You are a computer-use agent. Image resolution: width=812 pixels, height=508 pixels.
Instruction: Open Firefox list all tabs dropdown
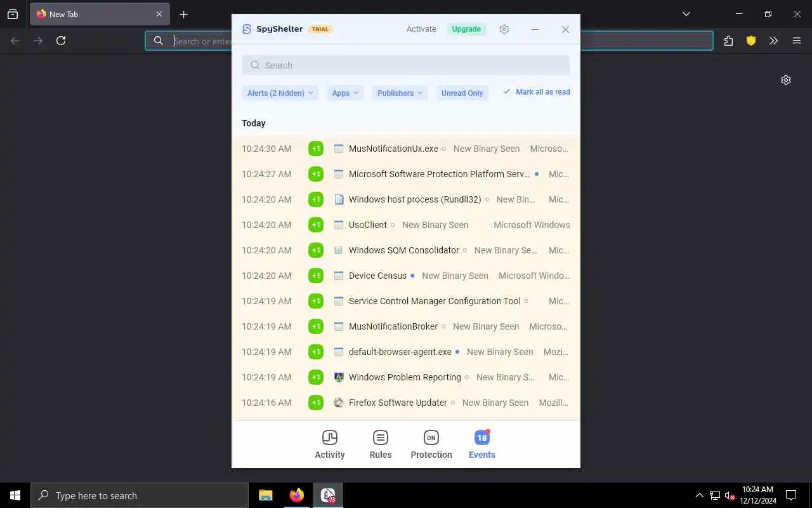tap(686, 14)
